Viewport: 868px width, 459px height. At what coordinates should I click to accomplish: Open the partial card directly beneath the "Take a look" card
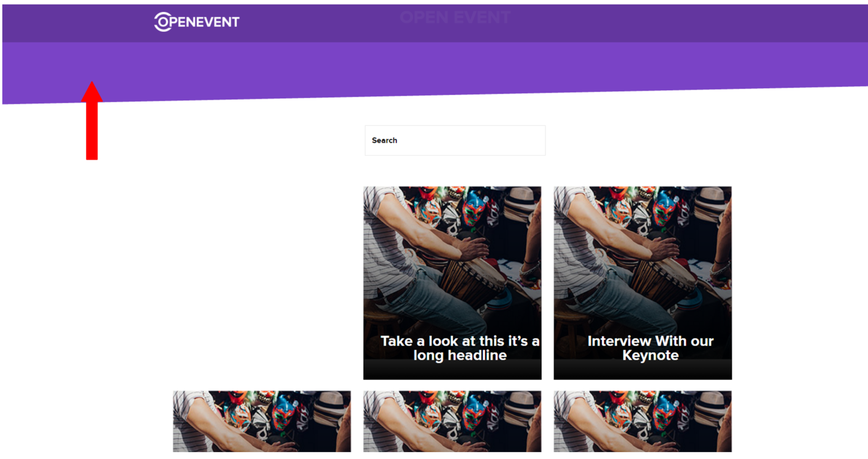452,422
